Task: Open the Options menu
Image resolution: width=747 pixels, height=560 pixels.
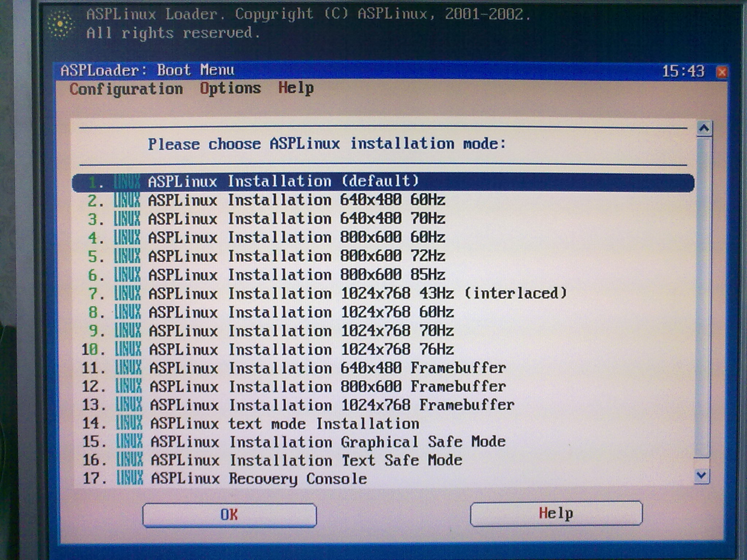Action: pos(230,89)
